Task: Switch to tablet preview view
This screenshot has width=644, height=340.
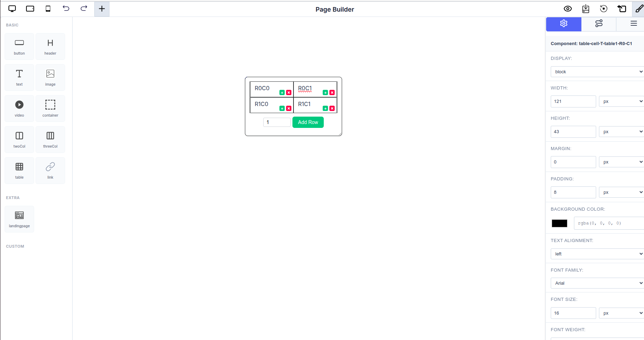Action: [30, 8]
